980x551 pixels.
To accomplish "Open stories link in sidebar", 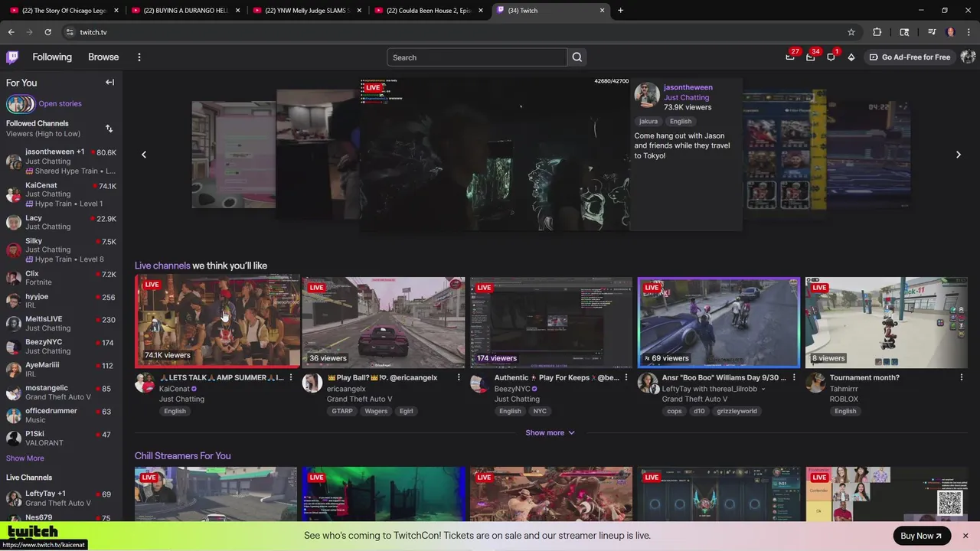I will pyautogui.click(x=60, y=103).
